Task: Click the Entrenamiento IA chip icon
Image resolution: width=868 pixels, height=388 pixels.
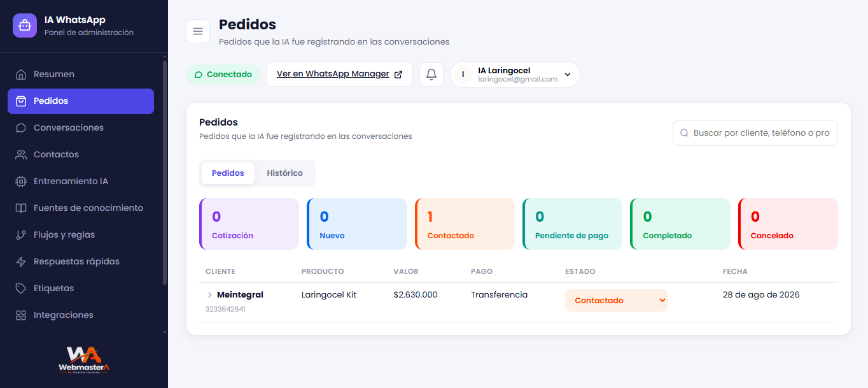Action: click(21, 182)
